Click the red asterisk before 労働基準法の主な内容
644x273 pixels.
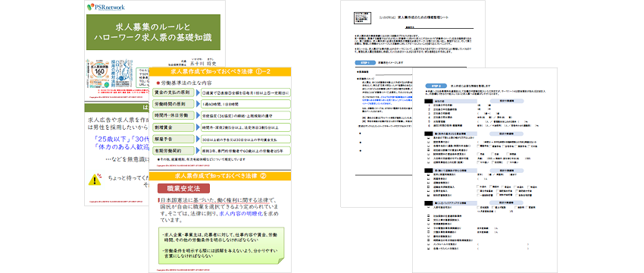[x=158, y=83]
